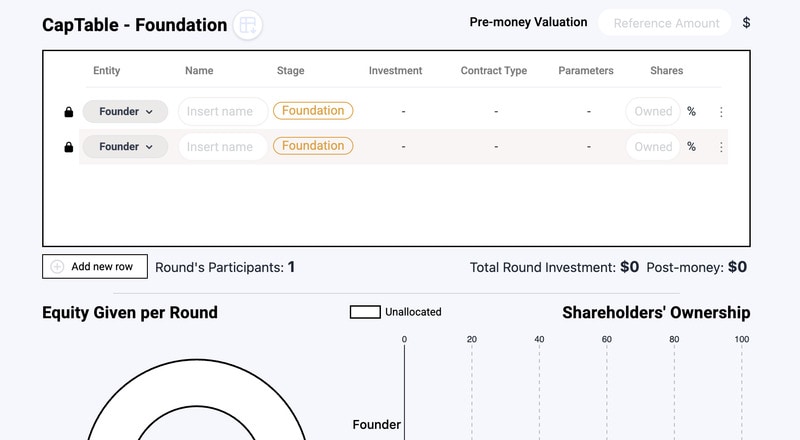This screenshot has height=440, width=800.
Task: Click the Entity column header
Action: (x=107, y=71)
